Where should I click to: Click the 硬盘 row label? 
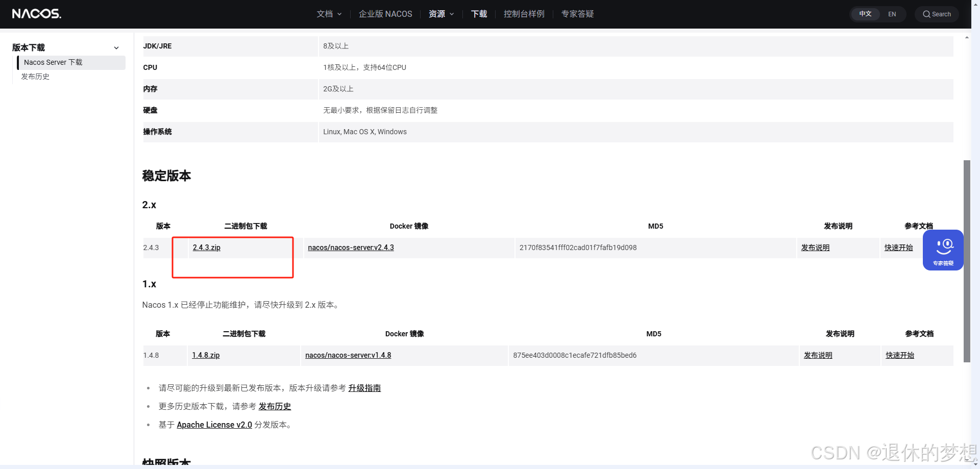(150, 110)
